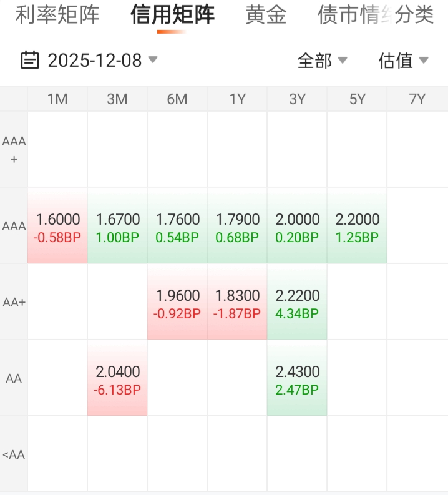Tap the AAA 3M cell showing 1.6700

(117, 227)
